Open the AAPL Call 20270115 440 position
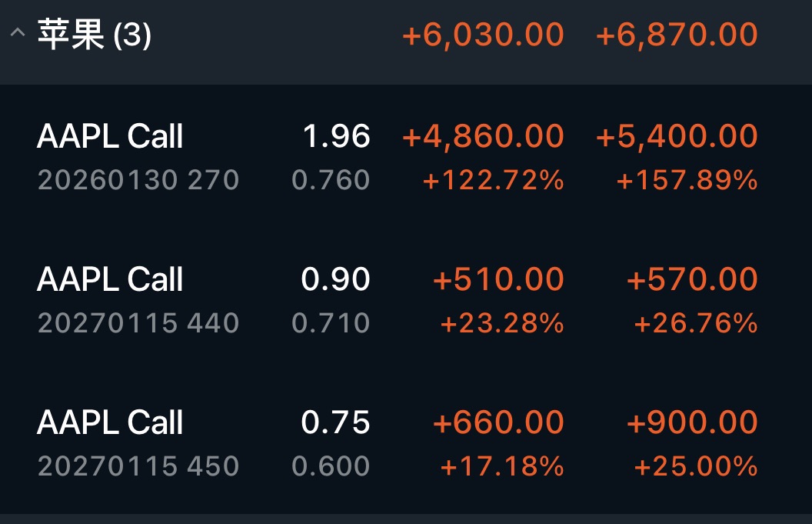812x524 pixels. 110,279
